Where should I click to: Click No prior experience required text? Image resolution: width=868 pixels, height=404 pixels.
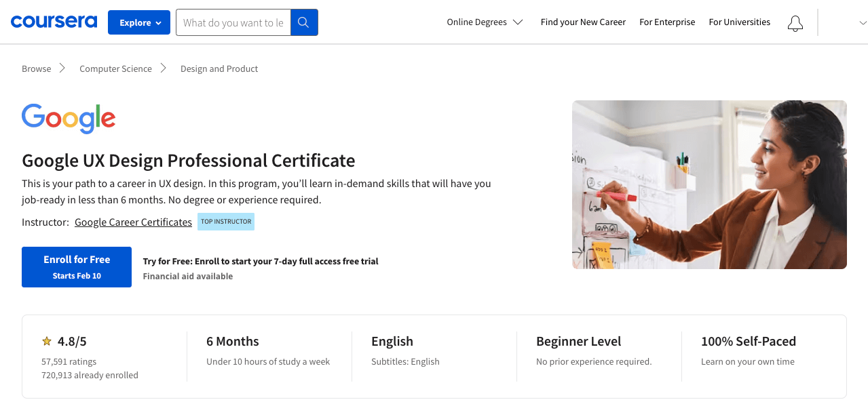pos(594,362)
